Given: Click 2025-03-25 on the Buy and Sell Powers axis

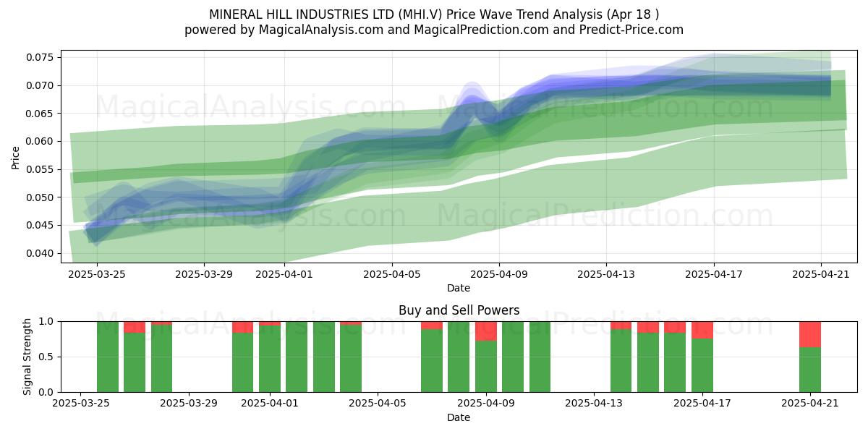Looking at the screenshot, I should (x=81, y=404).
